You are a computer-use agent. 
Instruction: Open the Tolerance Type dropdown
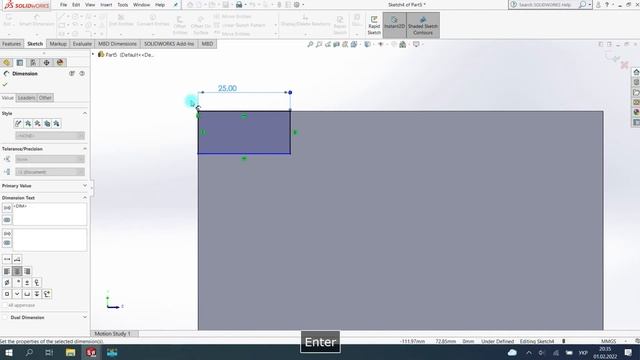point(50,159)
